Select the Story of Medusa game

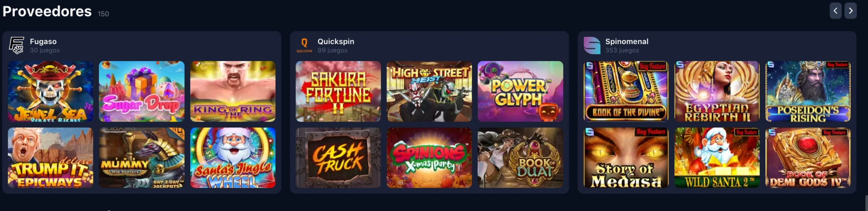[626, 158]
